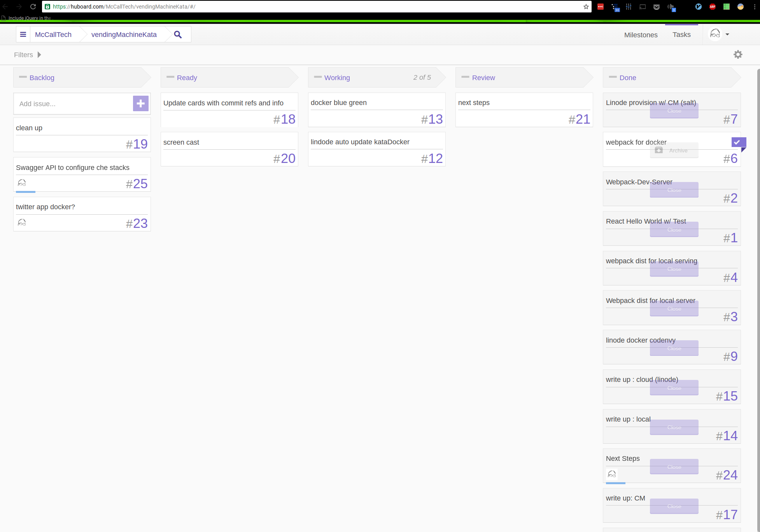Collapse the Working column
The image size is (760, 532).
pyautogui.click(x=318, y=77)
